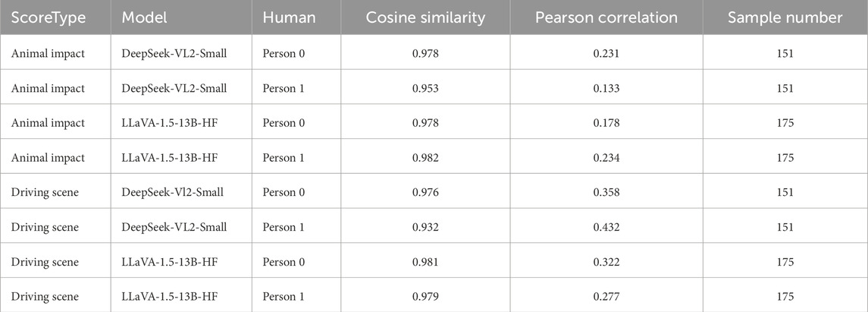
Task: Click the Pearson correlation value 0.234
Action: click(606, 157)
